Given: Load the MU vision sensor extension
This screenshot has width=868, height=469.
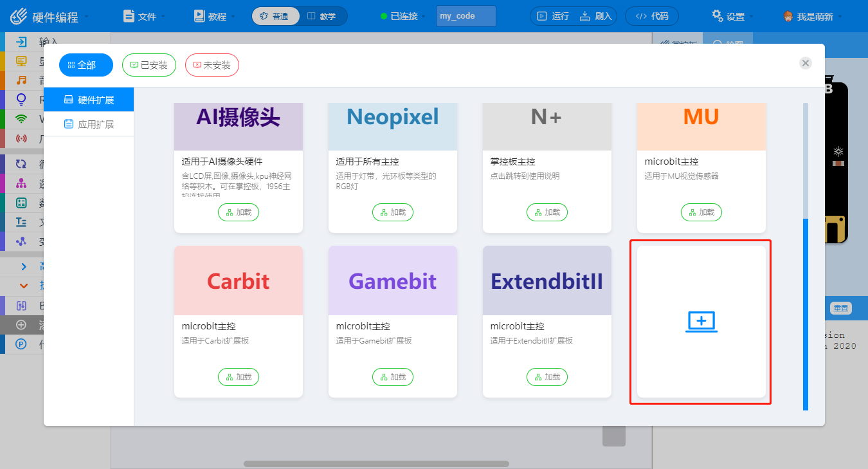Looking at the screenshot, I should [x=701, y=212].
